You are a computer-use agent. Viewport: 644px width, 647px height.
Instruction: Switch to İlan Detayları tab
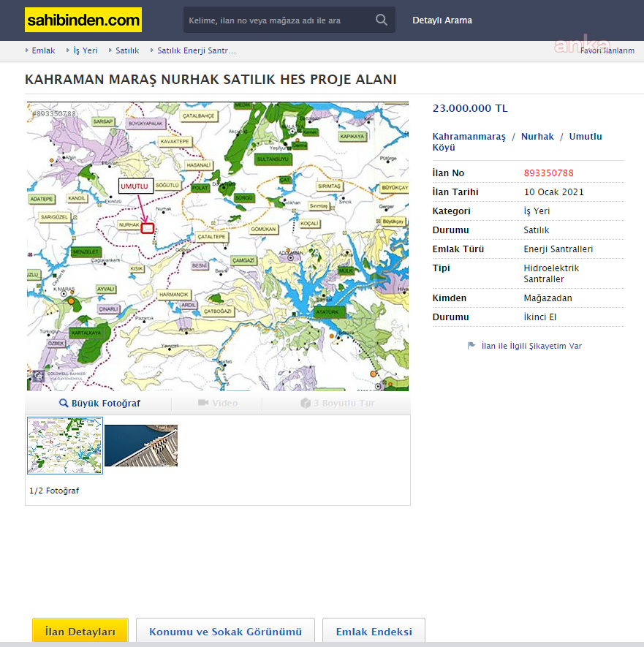pos(80,632)
